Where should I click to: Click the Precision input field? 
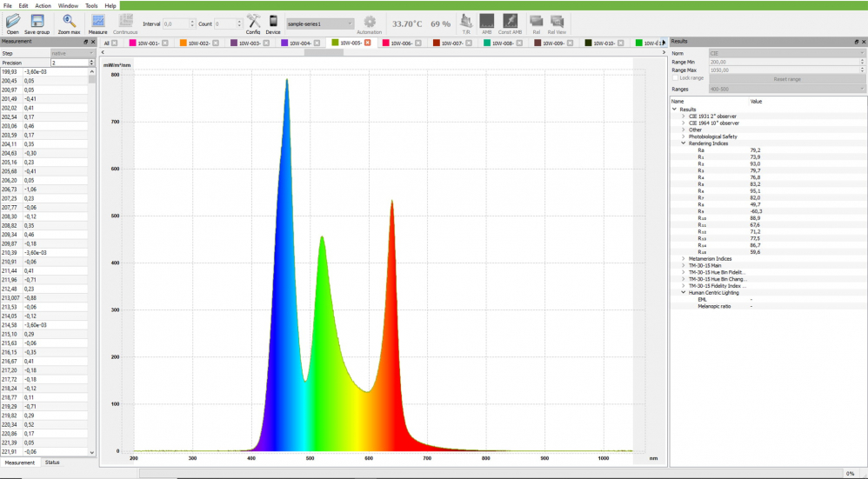[x=70, y=63]
